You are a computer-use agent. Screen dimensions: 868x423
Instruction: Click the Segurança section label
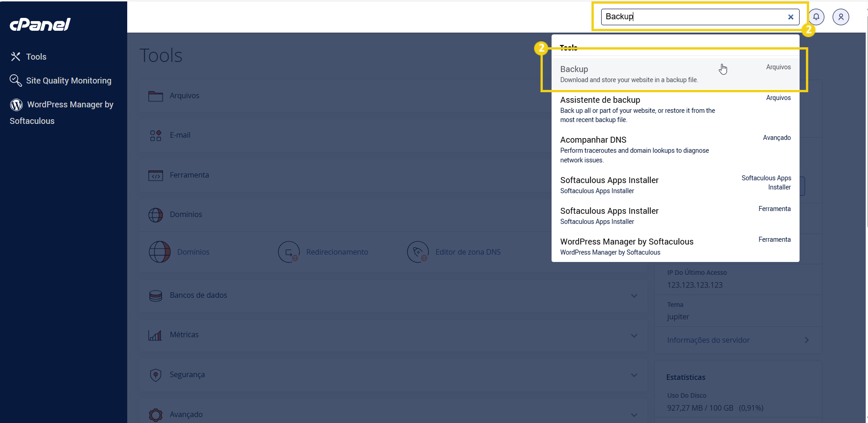pos(187,374)
